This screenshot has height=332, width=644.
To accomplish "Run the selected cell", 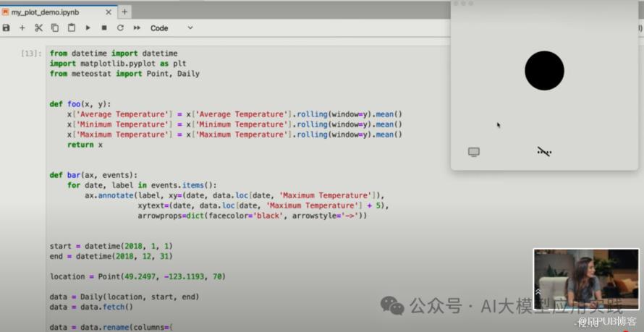I will (88, 28).
